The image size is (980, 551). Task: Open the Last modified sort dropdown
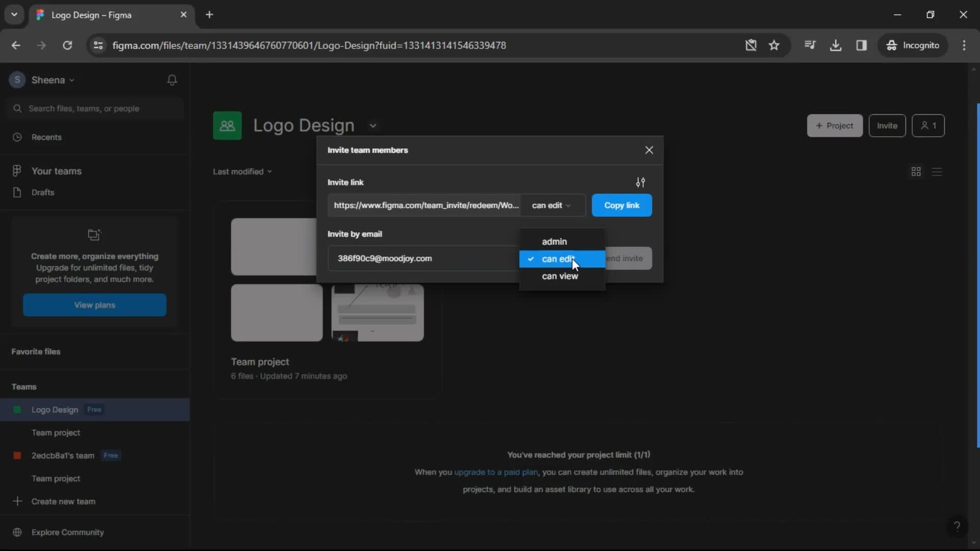(x=242, y=172)
